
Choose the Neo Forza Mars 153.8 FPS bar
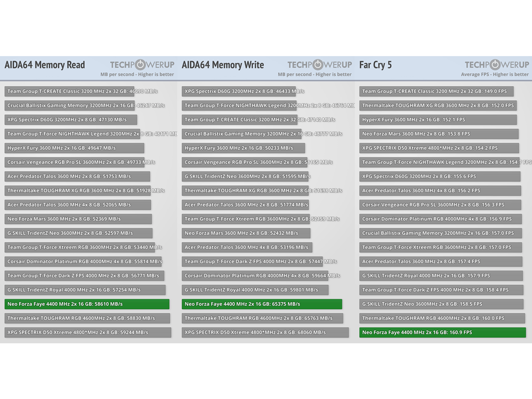coord(439,134)
